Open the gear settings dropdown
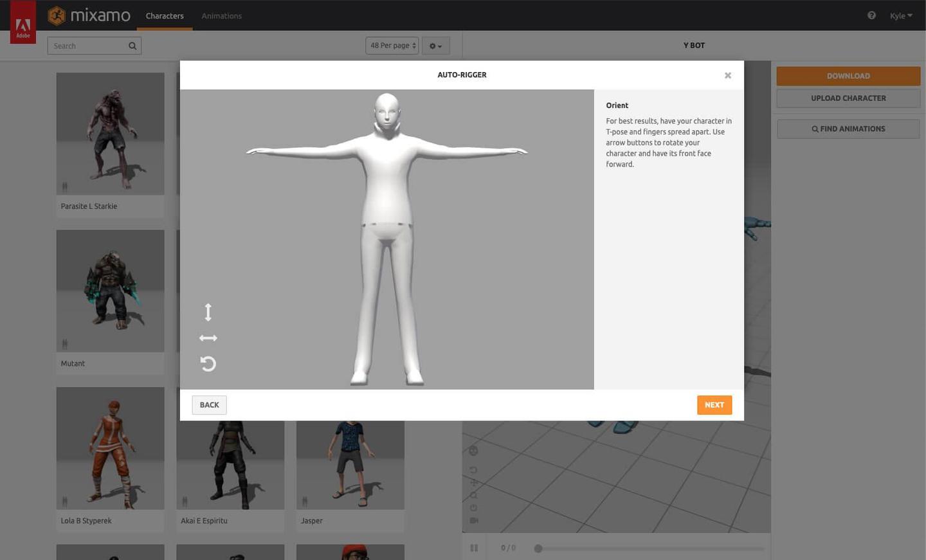926x560 pixels. 435,45
